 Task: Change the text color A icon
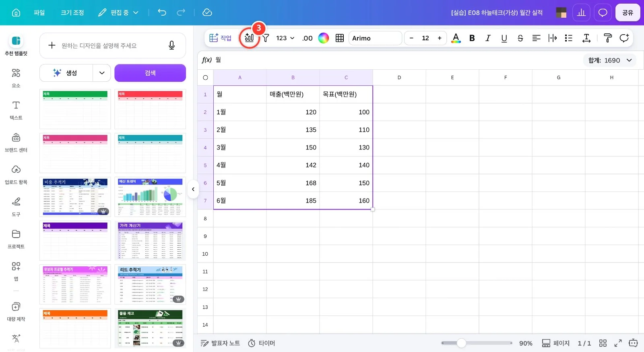point(456,38)
